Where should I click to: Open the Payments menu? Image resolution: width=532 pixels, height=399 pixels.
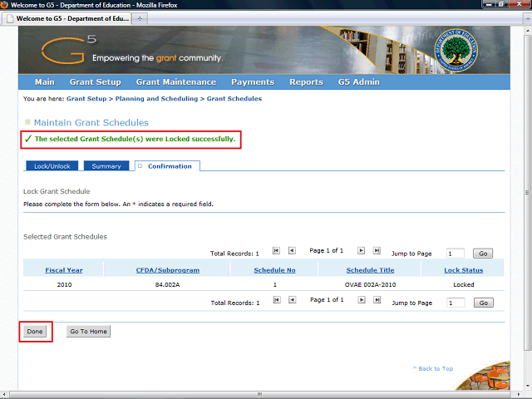[x=253, y=82]
